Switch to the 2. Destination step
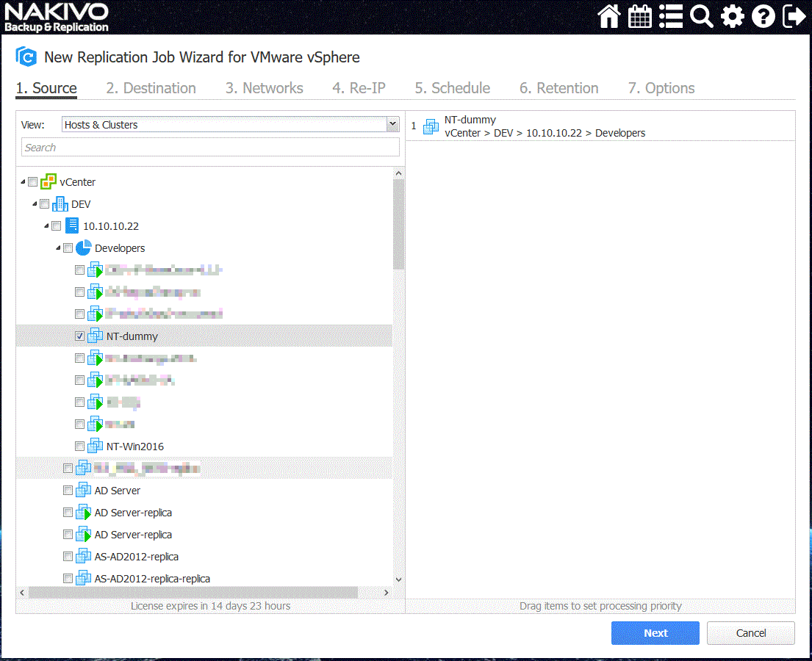Image resolution: width=812 pixels, height=661 pixels. coord(151,88)
